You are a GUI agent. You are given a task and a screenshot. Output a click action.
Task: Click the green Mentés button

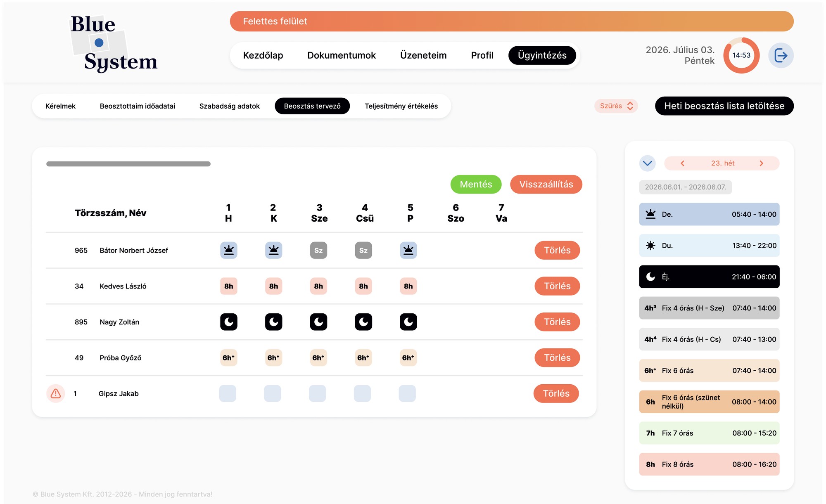[476, 184]
